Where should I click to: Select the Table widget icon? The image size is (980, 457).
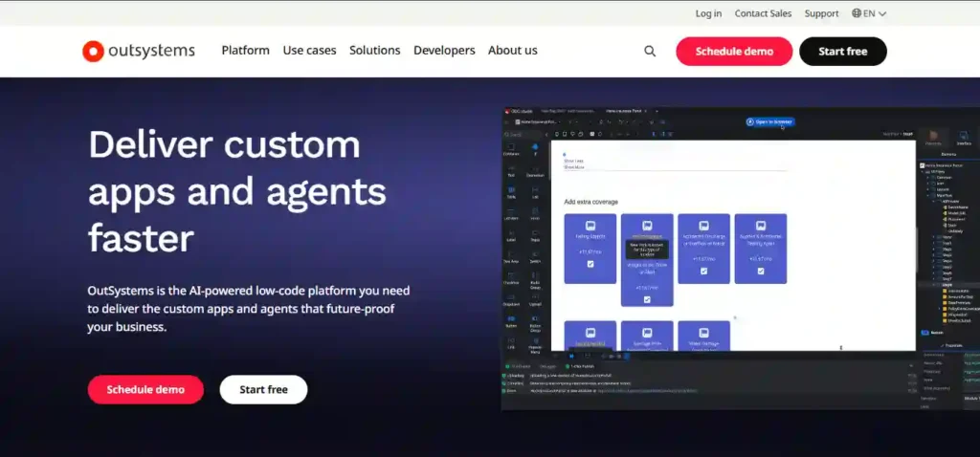tap(511, 190)
